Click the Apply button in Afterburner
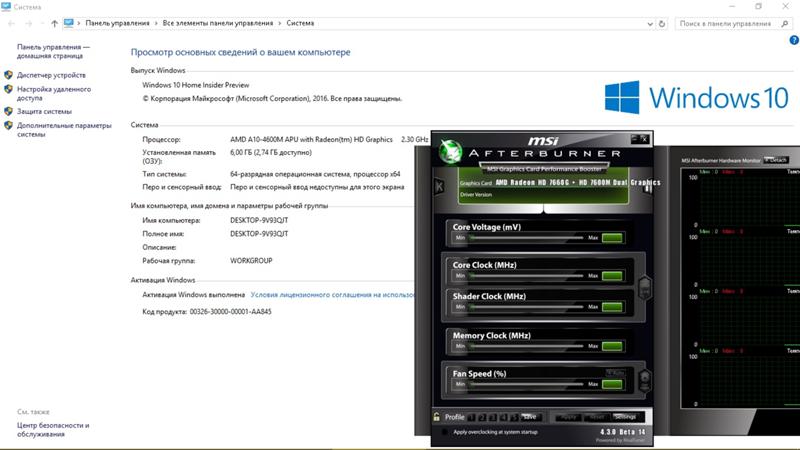This screenshot has height=450, width=800. coord(568,417)
